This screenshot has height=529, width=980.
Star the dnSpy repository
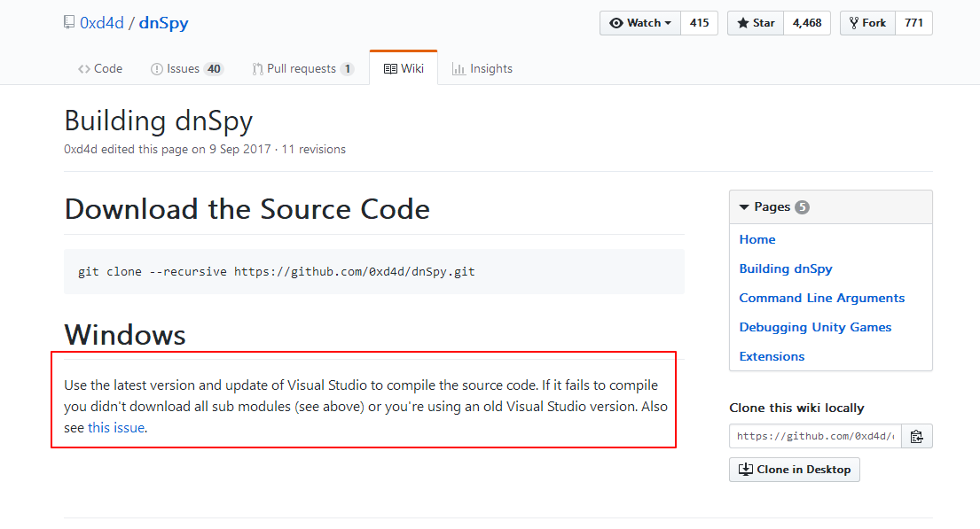[756, 23]
